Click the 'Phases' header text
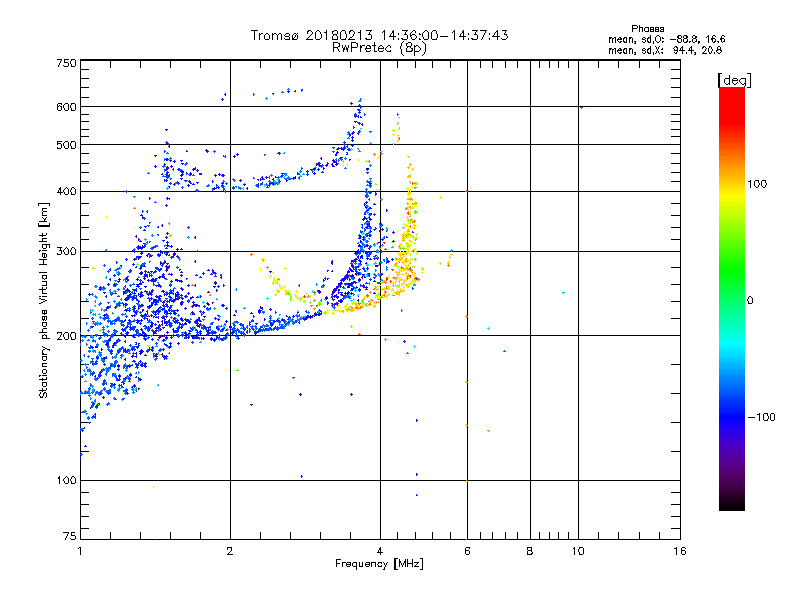This screenshot has width=800, height=600. tap(647, 29)
